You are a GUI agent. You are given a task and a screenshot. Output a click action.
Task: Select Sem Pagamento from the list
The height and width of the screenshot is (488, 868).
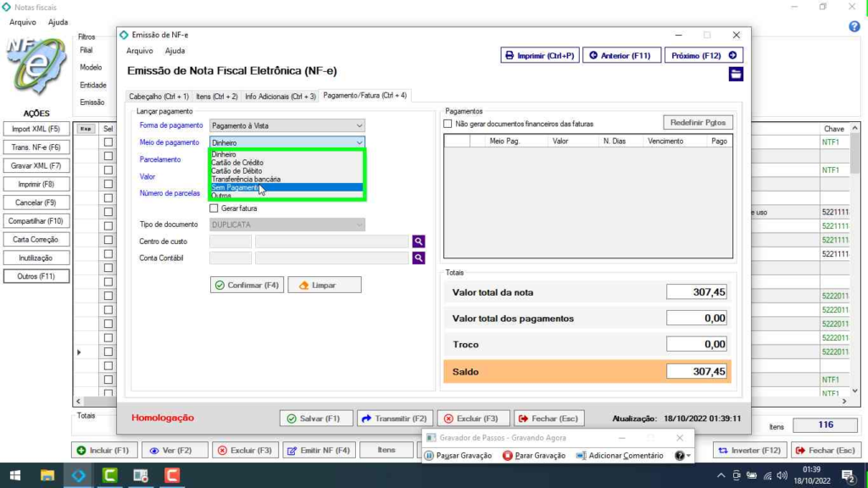pyautogui.click(x=236, y=188)
